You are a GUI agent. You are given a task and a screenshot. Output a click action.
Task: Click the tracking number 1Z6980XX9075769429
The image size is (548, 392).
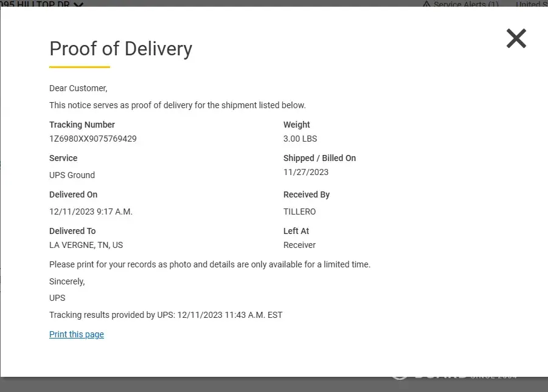pos(93,139)
